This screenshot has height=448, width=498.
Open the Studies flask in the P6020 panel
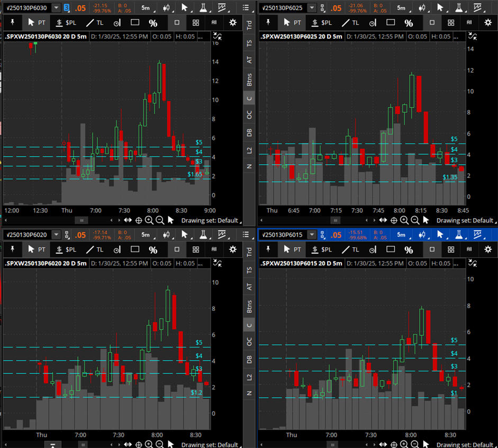tap(203, 235)
